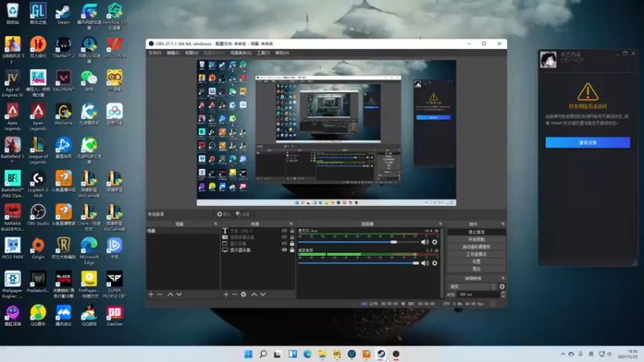
Task: Click the Stop Streaming button in Controls
Action: [477, 232]
